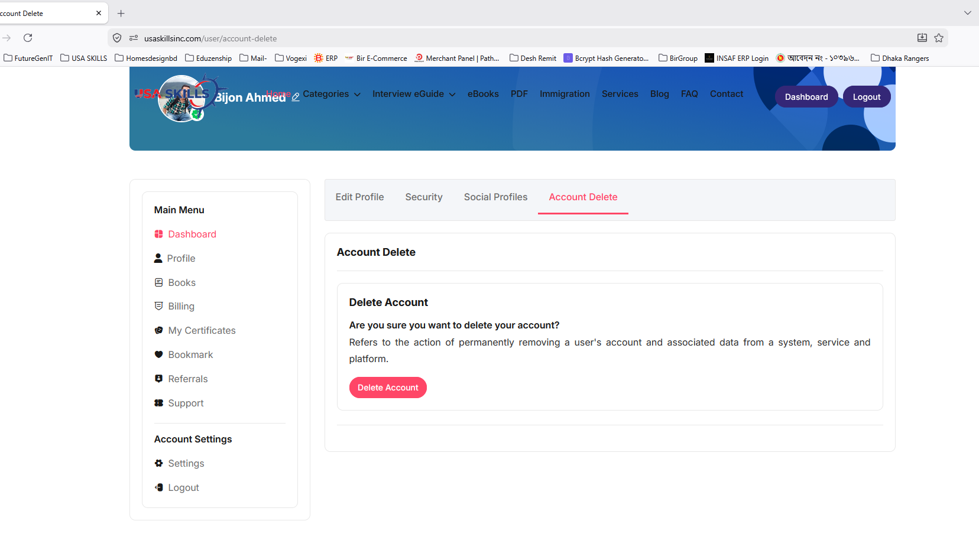The height and width of the screenshot is (560, 979).
Task: Open the Eduzenship bookmarks folder
Action: point(208,58)
